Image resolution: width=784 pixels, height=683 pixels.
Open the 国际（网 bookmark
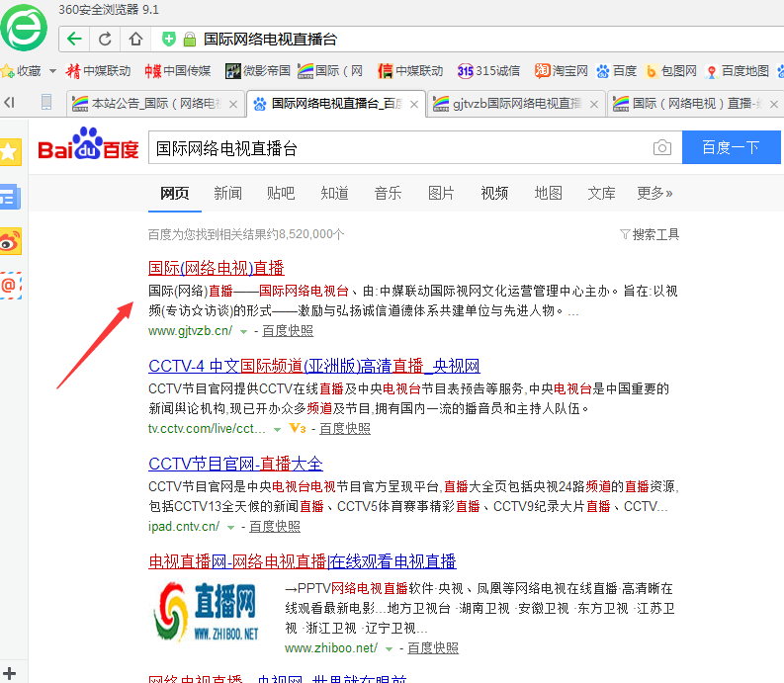330,71
